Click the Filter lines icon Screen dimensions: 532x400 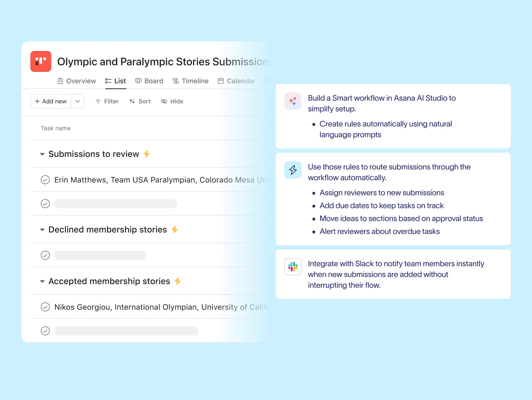point(98,102)
